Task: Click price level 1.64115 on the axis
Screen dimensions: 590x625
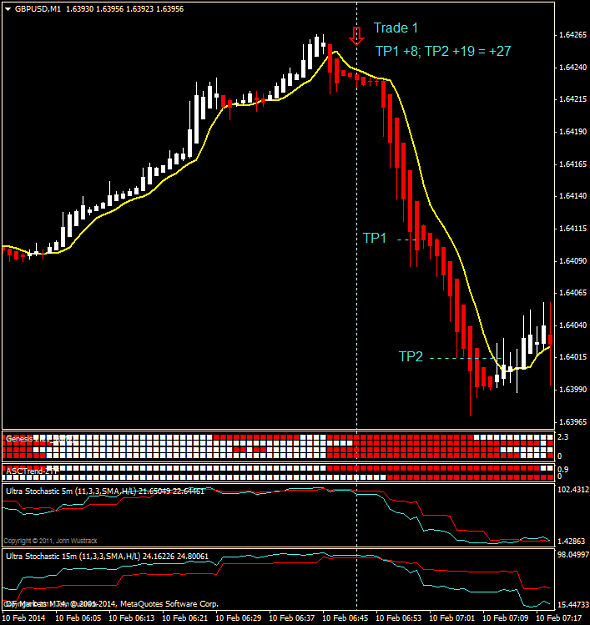Action: pyautogui.click(x=573, y=228)
